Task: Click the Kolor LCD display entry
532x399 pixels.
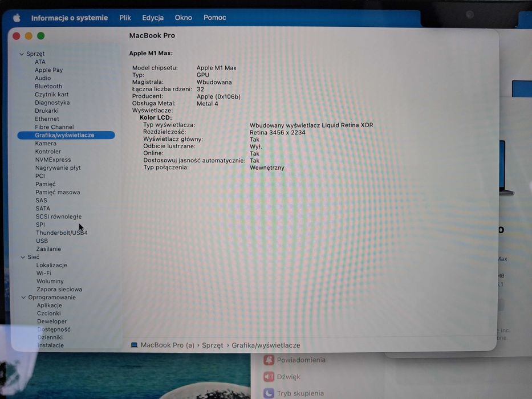Action: point(156,118)
